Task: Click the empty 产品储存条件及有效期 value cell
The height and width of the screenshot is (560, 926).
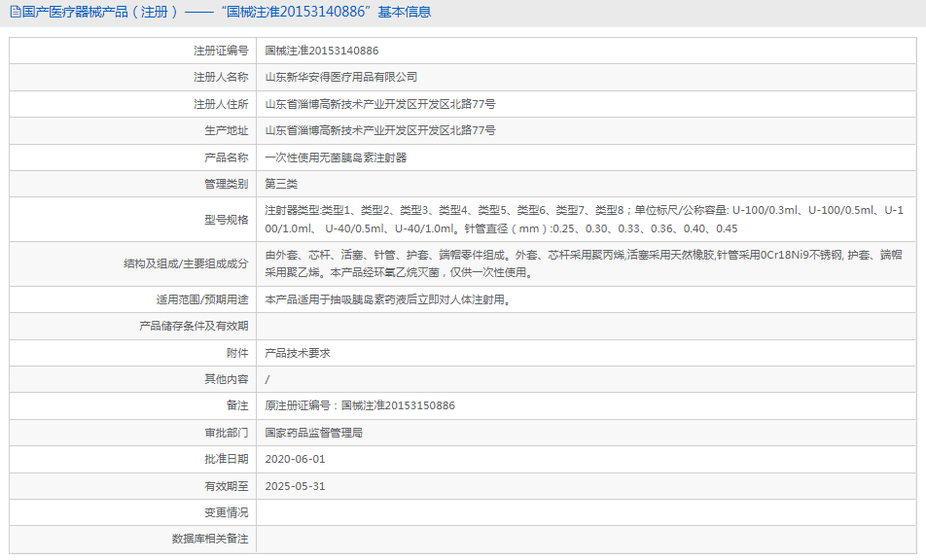Action: [x=586, y=327]
